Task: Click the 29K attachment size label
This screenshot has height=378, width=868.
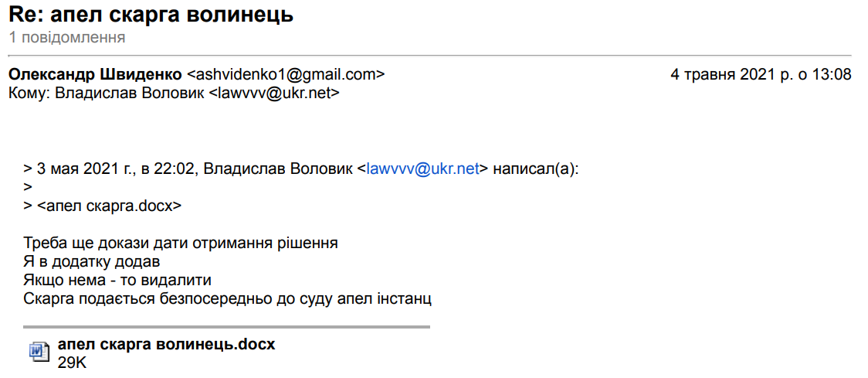Action: coord(72,362)
